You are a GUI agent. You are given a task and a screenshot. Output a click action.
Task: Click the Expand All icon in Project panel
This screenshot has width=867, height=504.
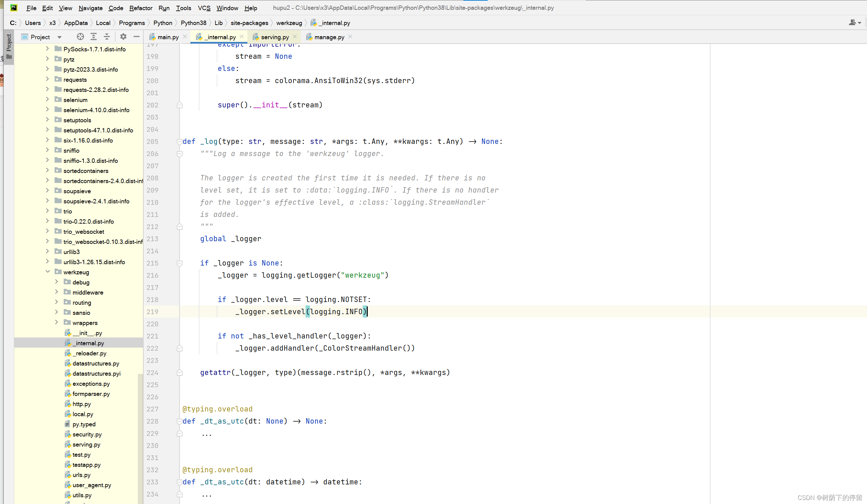[94, 37]
